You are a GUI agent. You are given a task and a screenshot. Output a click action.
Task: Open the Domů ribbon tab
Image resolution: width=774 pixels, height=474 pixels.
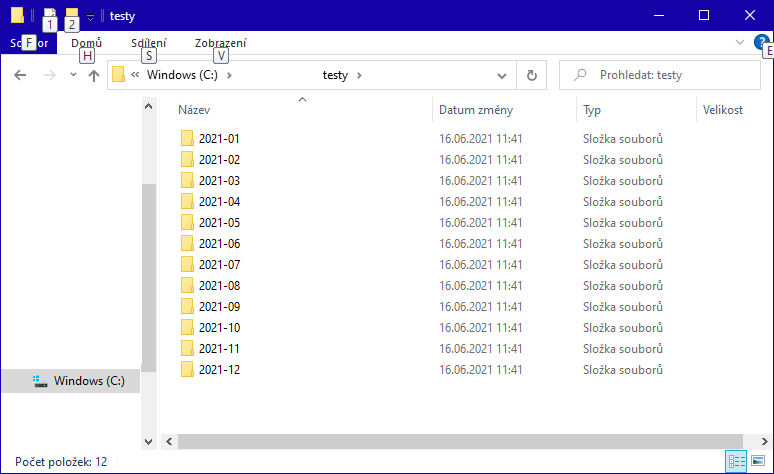click(x=87, y=43)
